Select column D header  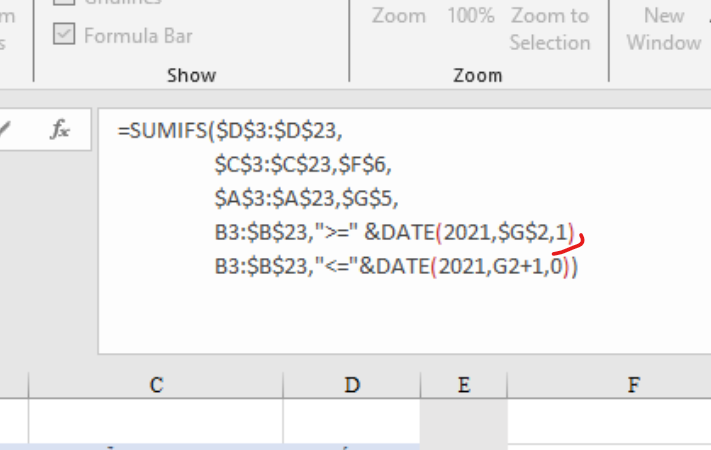(x=352, y=385)
